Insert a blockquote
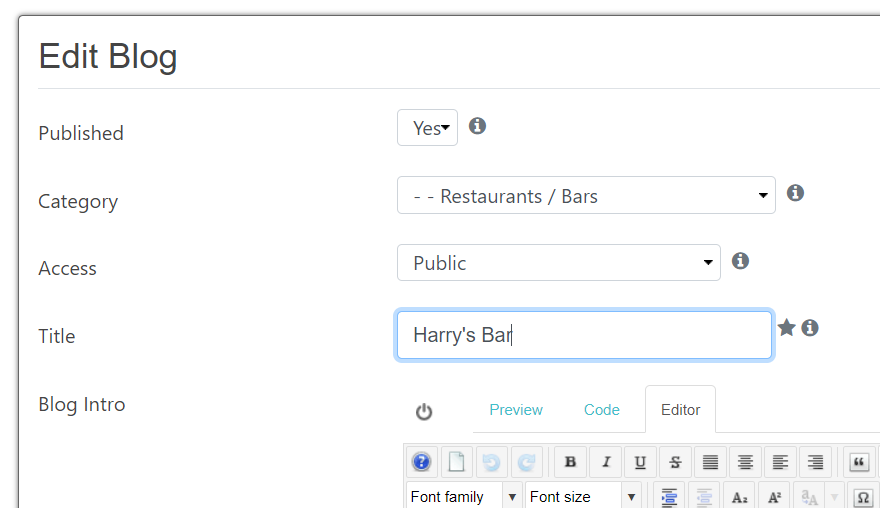The image size is (880, 508). click(859, 462)
